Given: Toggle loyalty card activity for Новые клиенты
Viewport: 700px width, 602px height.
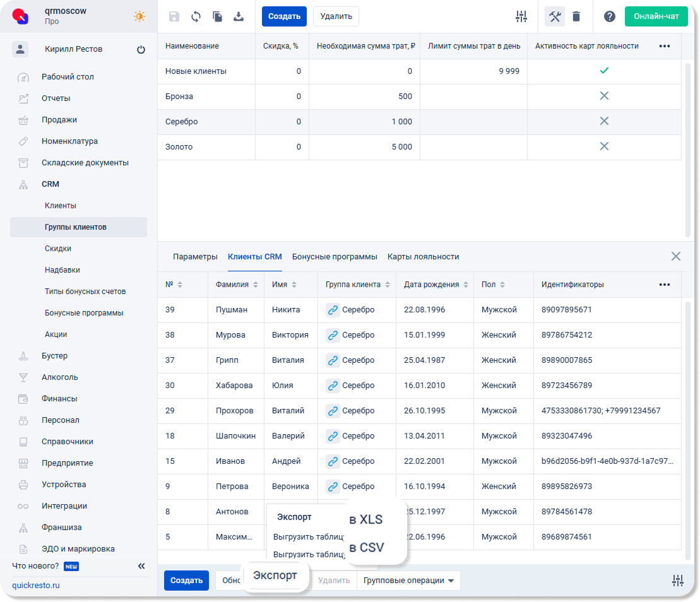Looking at the screenshot, I should coord(604,71).
